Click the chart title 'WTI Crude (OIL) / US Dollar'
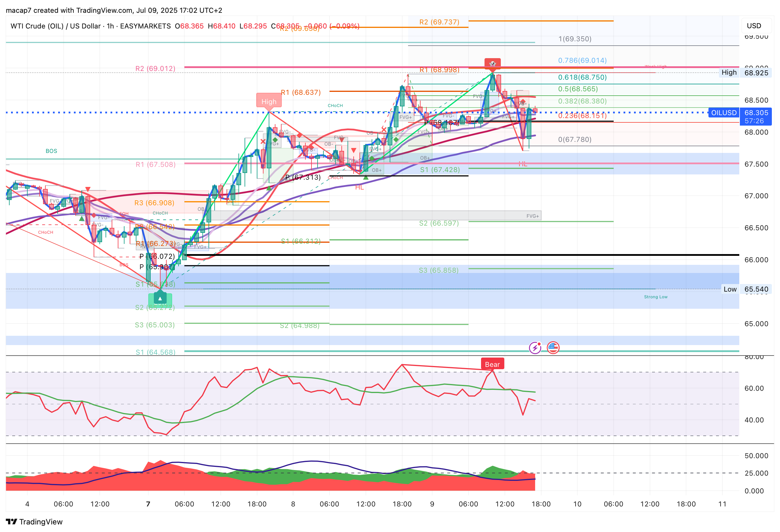This screenshot has width=780, height=532. click(55, 26)
